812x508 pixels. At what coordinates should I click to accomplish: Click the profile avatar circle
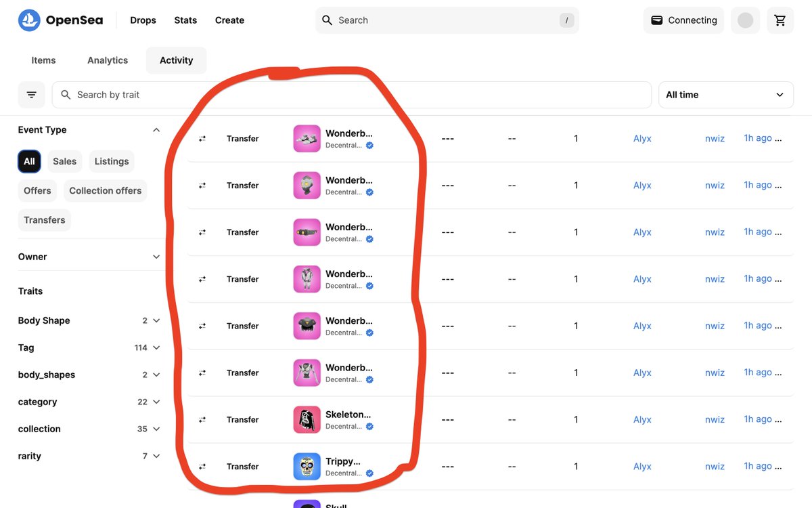click(x=745, y=20)
